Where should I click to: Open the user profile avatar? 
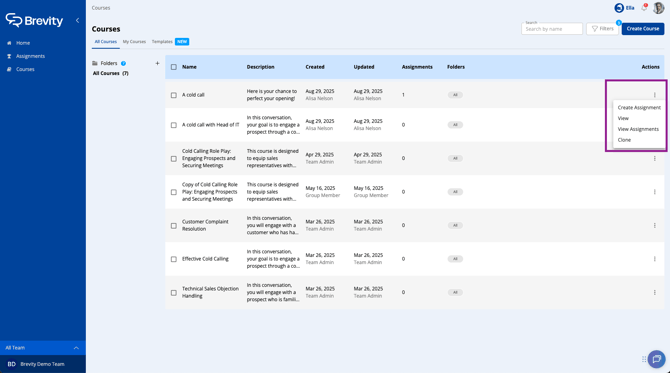point(658,8)
